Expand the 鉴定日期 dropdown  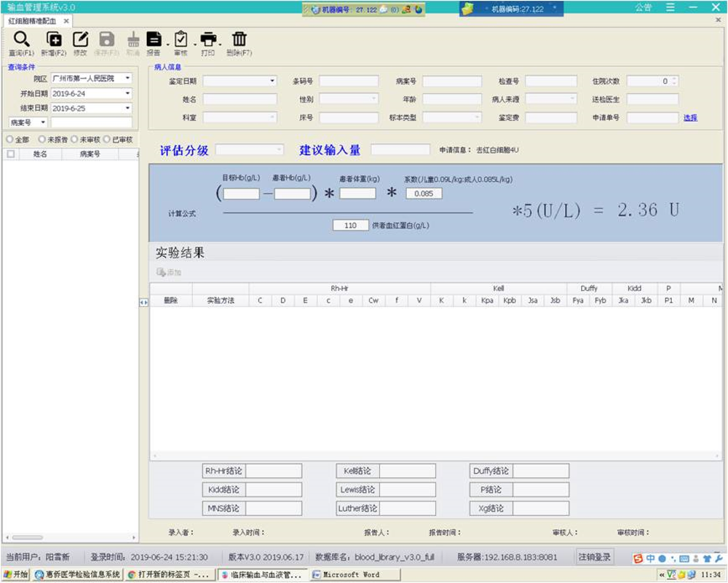tap(272, 81)
